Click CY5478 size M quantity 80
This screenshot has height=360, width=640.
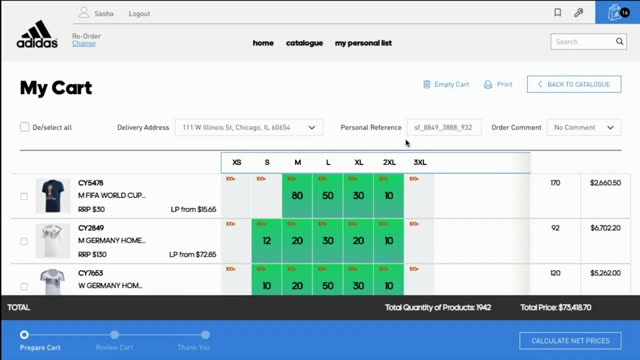coord(297,196)
